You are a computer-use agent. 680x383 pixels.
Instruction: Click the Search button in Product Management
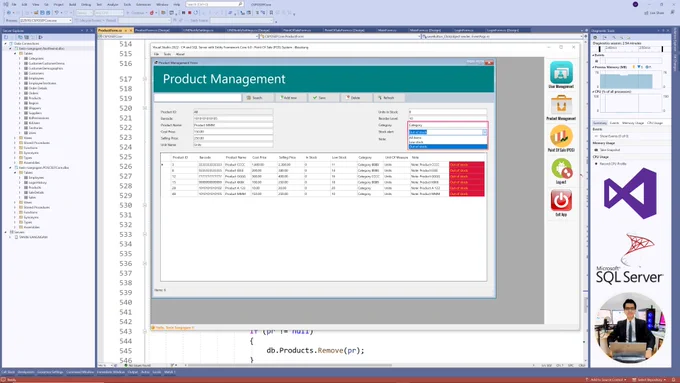[258, 98]
